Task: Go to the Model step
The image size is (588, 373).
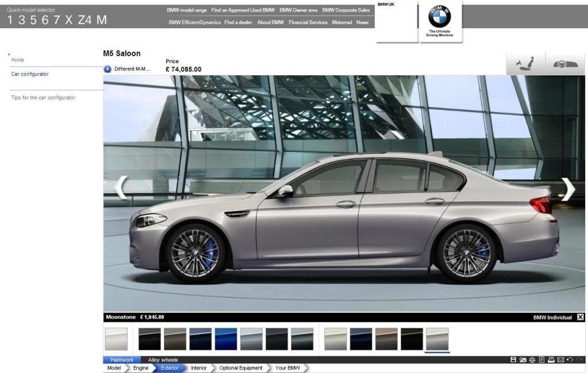Action: coord(114,368)
